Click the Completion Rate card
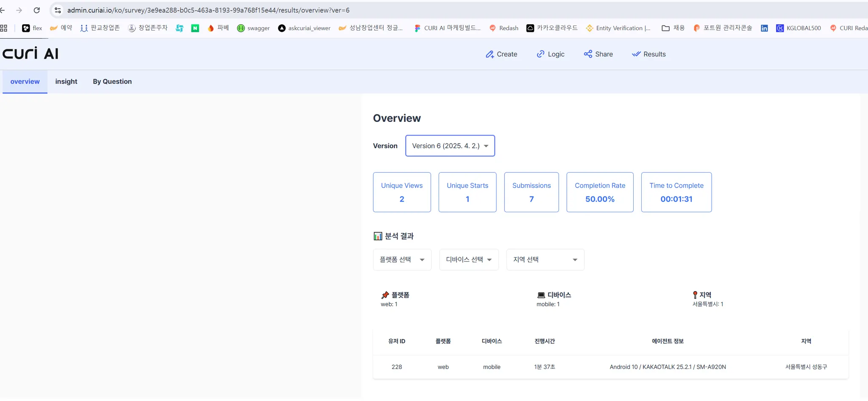The width and height of the screenshot is (868, 401). (x=600, y=192)
